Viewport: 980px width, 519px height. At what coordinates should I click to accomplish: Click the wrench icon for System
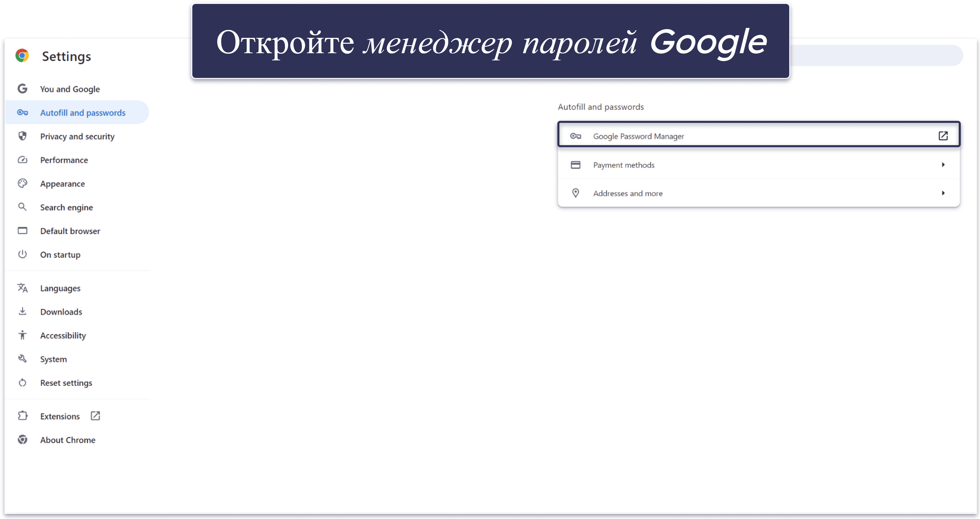[x=22, y=358]
